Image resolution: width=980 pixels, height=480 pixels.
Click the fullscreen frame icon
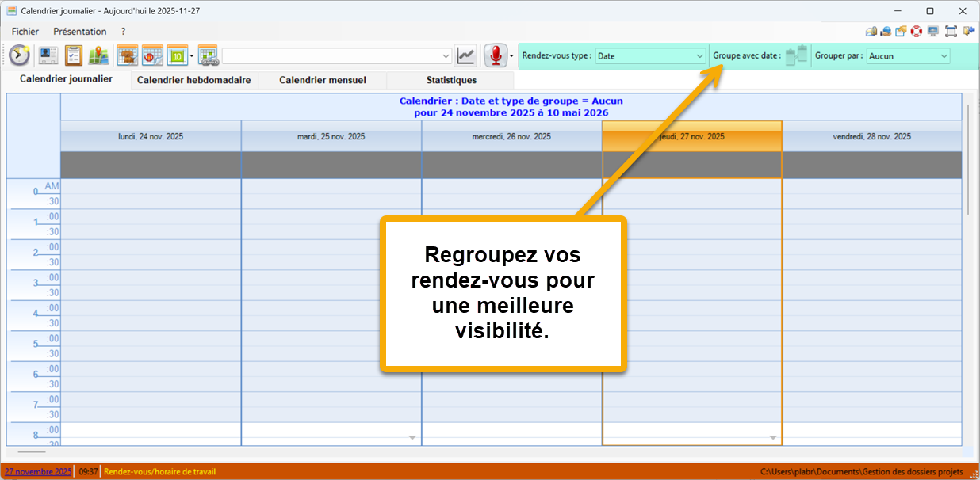[x=951, y=32]
